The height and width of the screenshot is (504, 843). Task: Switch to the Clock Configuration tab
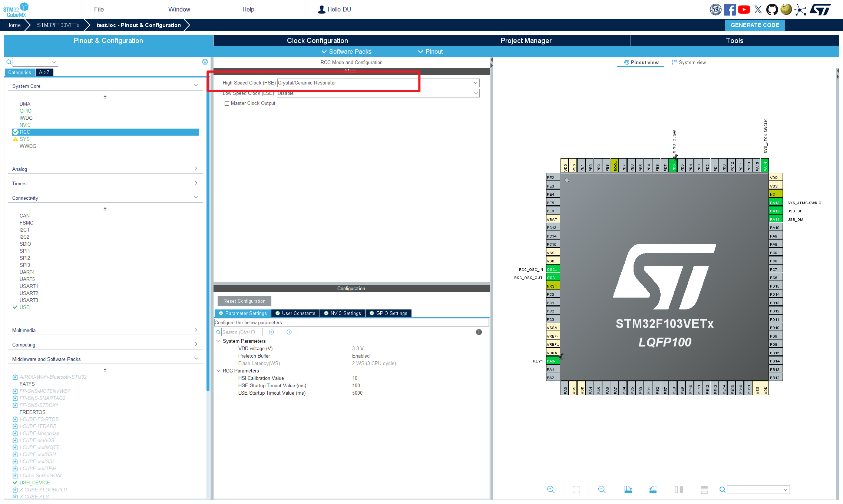pyautogui.click(x=317, y=40)
